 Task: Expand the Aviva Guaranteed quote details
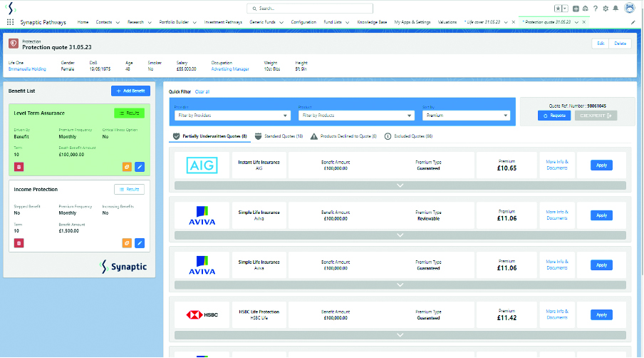(x=400, y=285)
